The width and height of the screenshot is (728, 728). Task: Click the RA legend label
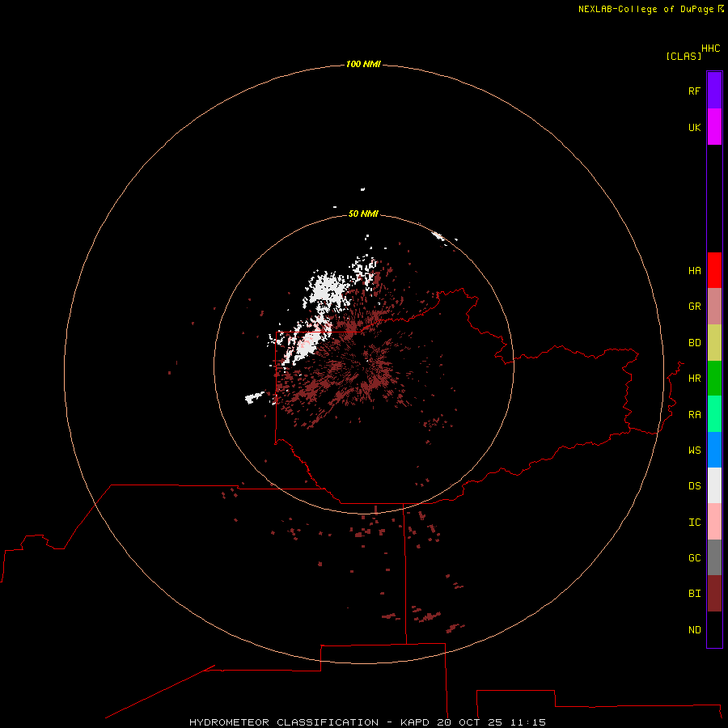pyautogui.click(x=694, y=415)
